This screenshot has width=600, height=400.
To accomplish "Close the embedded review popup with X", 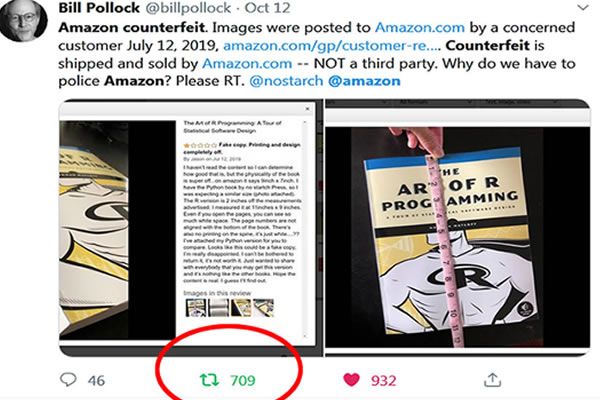I will coord(307,109).
